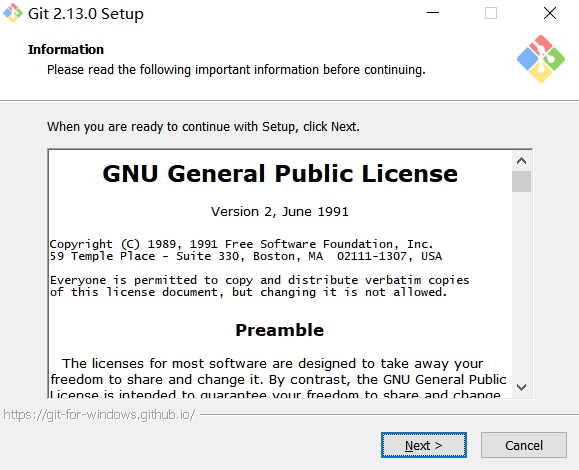The image size is (579, 470).
Task: Click the Preamble section heading
Action: [280, 330]
